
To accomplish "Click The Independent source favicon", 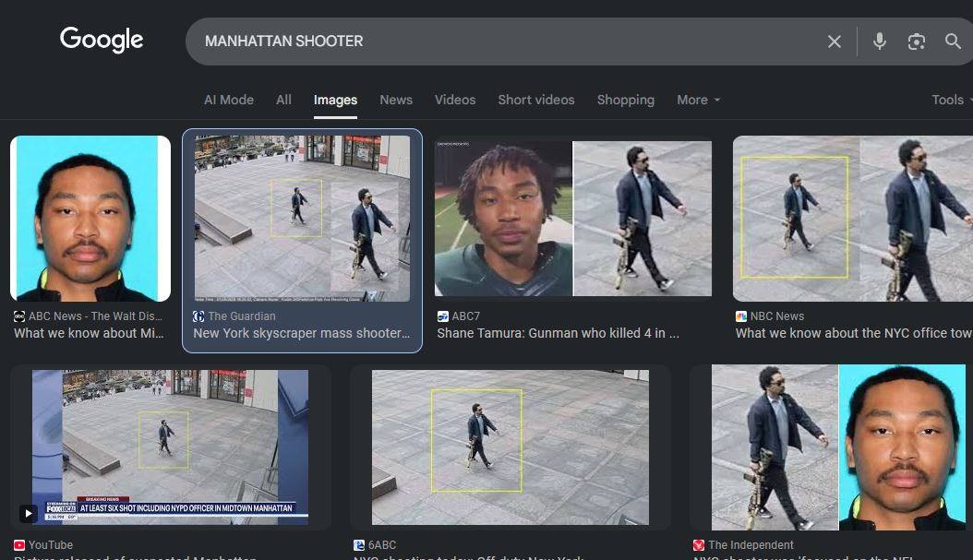I will (699, 545).
